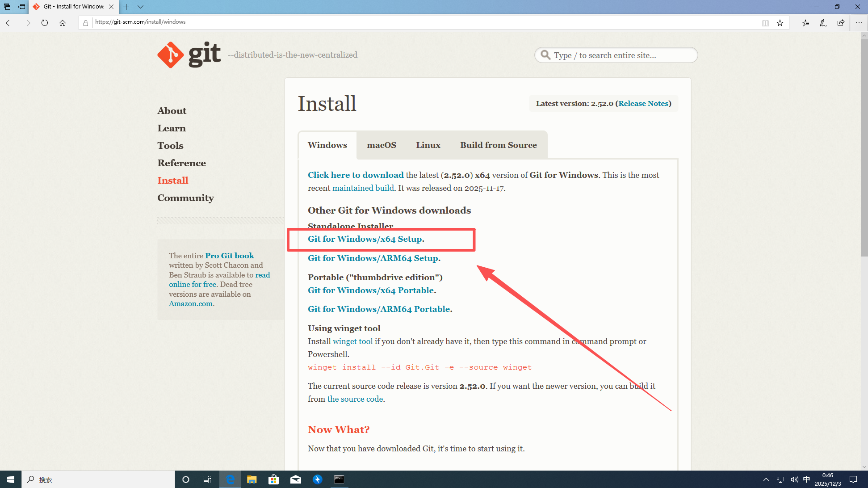The image size is (868, 488).
Task: Open browser Settings and more menu
Action: [x=859, y=23]
